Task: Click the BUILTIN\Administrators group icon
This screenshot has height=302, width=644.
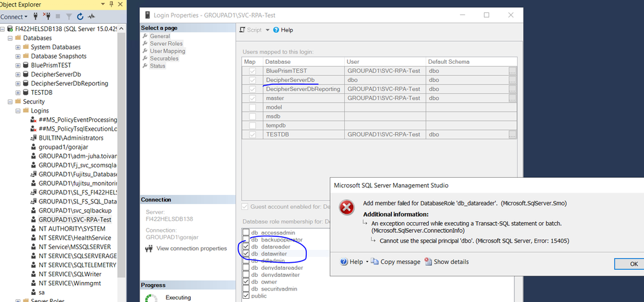Action: [x=34, y=138]
